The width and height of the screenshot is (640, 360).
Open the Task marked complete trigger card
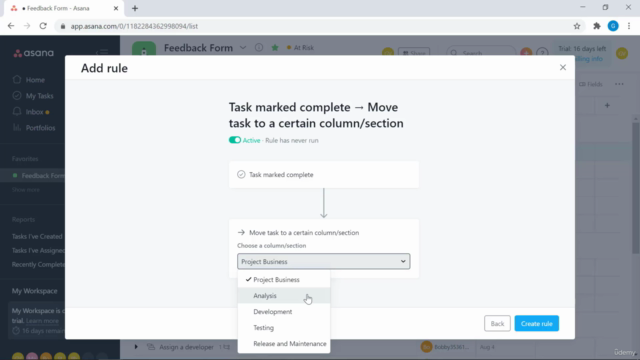(x=324, y=174)
